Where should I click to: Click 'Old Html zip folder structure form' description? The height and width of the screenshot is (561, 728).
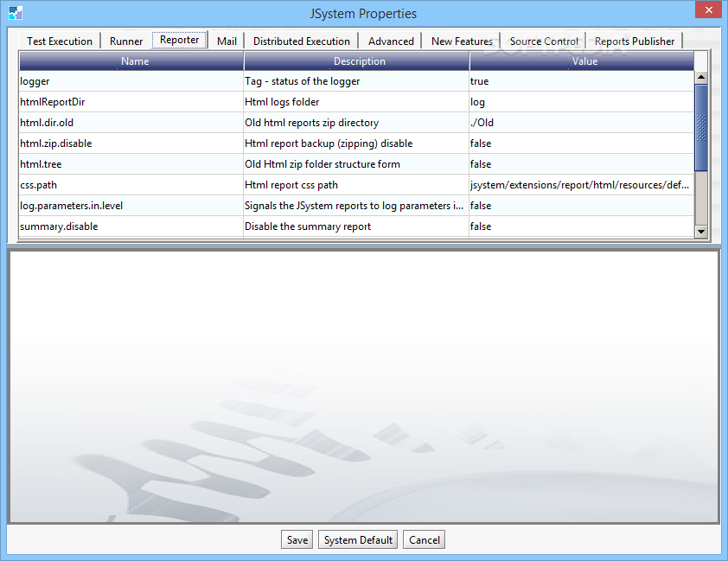(x=356, y=164)
